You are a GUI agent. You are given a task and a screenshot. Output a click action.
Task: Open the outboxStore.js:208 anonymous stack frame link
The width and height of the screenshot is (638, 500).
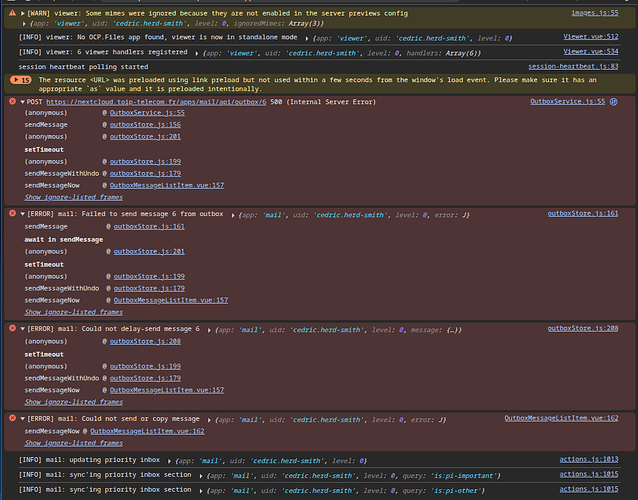pyautogui.click(x=145, y=341)
